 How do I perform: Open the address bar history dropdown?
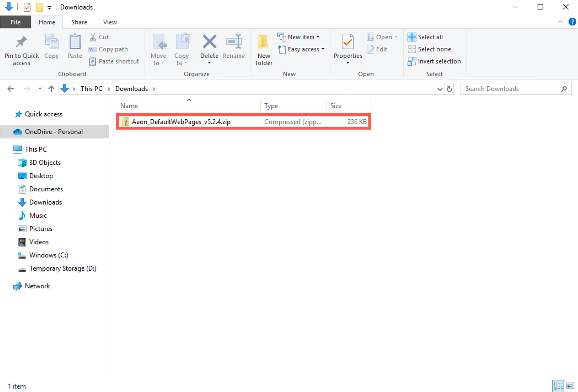pyautogui.click(x=440, y=89)
